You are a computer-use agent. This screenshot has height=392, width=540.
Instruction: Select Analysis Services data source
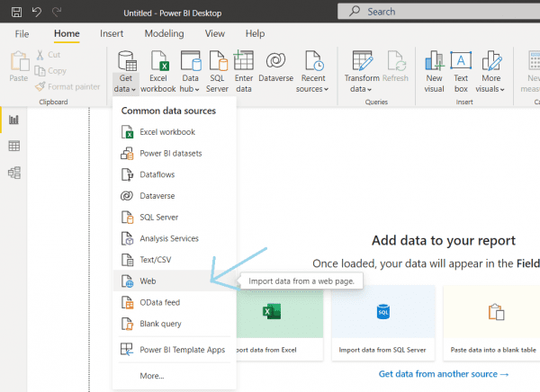[x=175, y=238]
